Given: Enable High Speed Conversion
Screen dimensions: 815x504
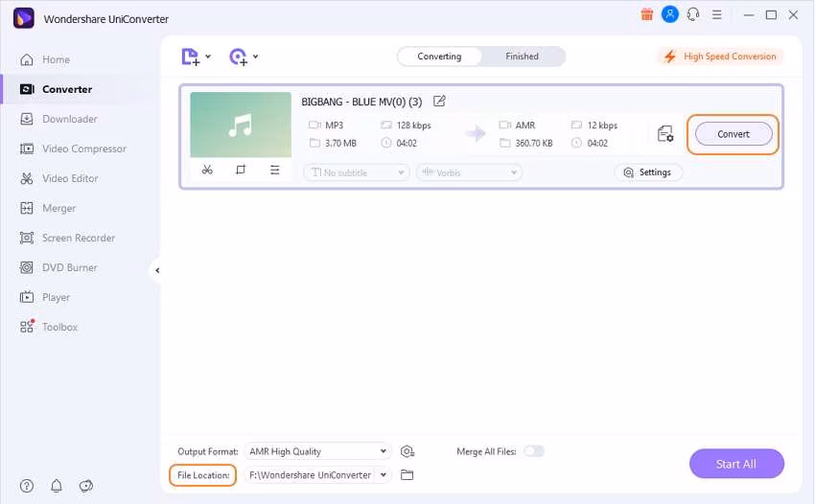Looking at the screenshot, I should click(721, 57).
